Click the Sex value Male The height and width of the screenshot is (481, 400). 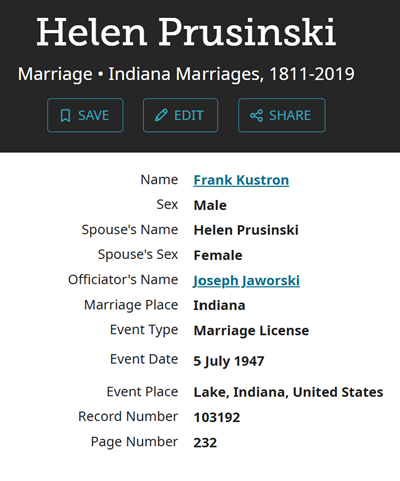tap(210, 205)
